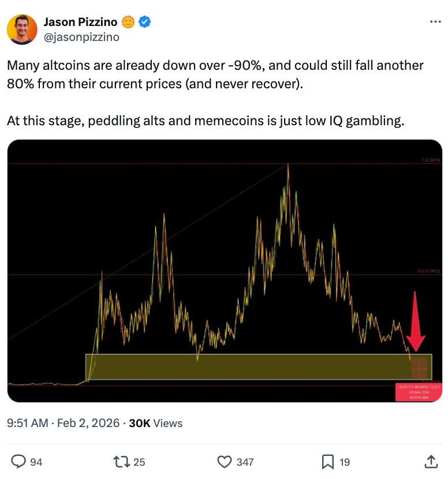Screen dimensions: 448x479
Task: Click the 9:51 AM Feb 2, 2026 timestamp
Action: pos(63,423)
